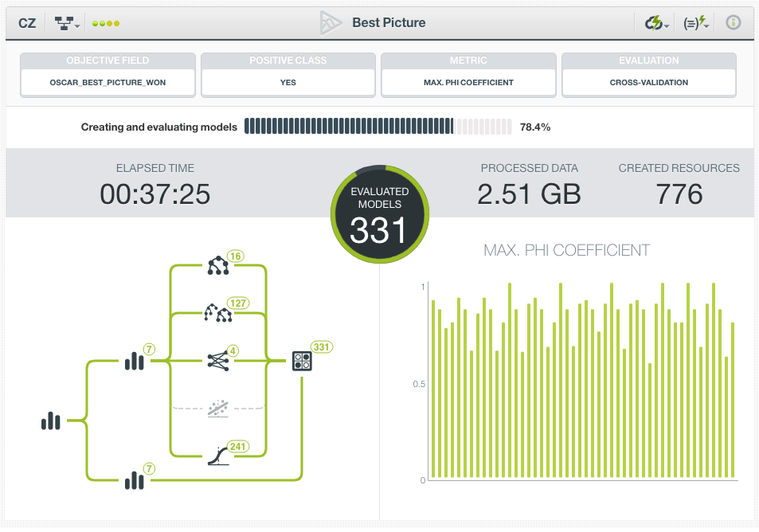This screenshot has height=532, width=759.
Task: Expand the refresh actions dropdown menu
Action: click(656, 23)
